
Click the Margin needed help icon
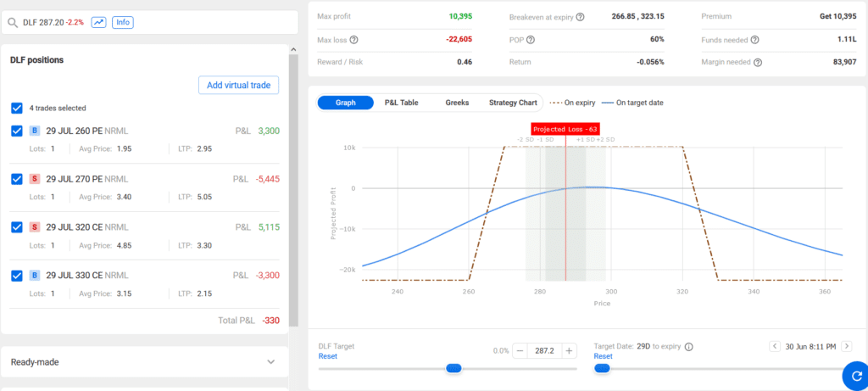click(x=758, y=63)
